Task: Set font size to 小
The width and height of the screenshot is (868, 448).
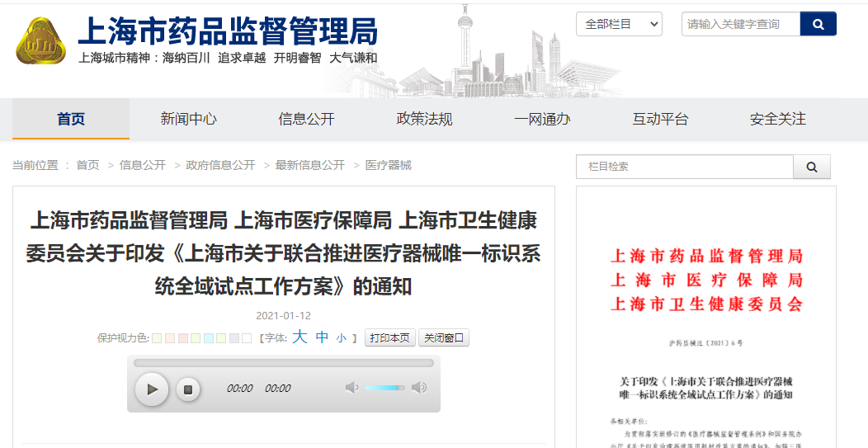Action: pos(341,338)
